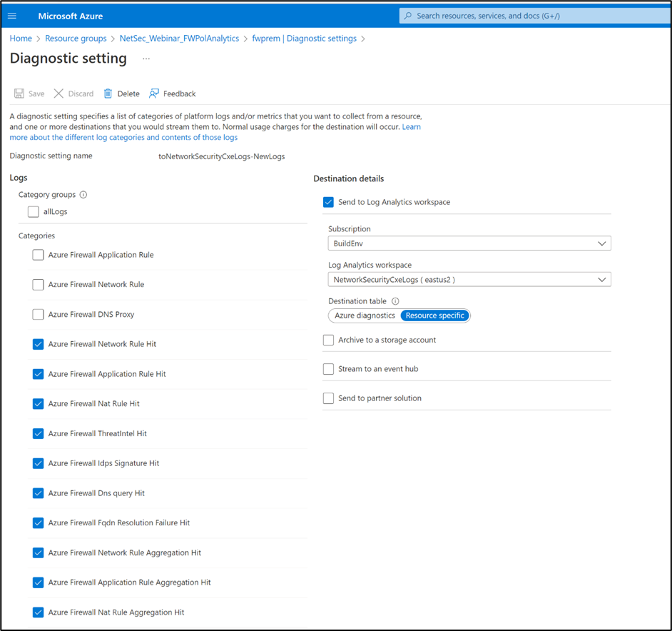Click the Discard X icon
This screenshot has height=631, width=672.
click(58, 94)
